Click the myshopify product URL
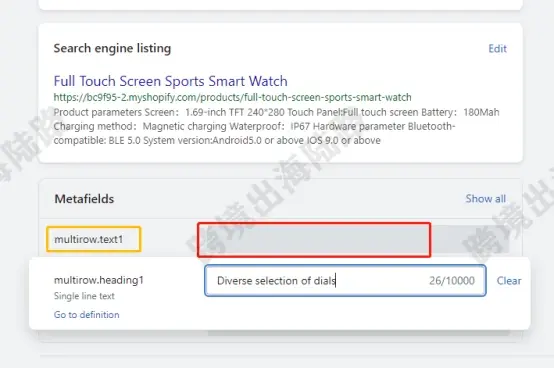This screenshot has height=368, width=554. point(232,97)
